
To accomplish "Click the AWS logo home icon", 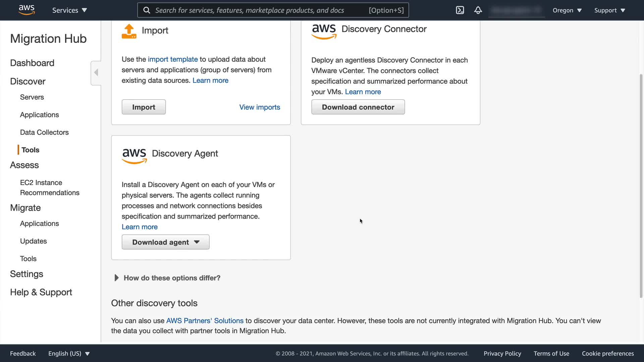I will tap(26, 10).
